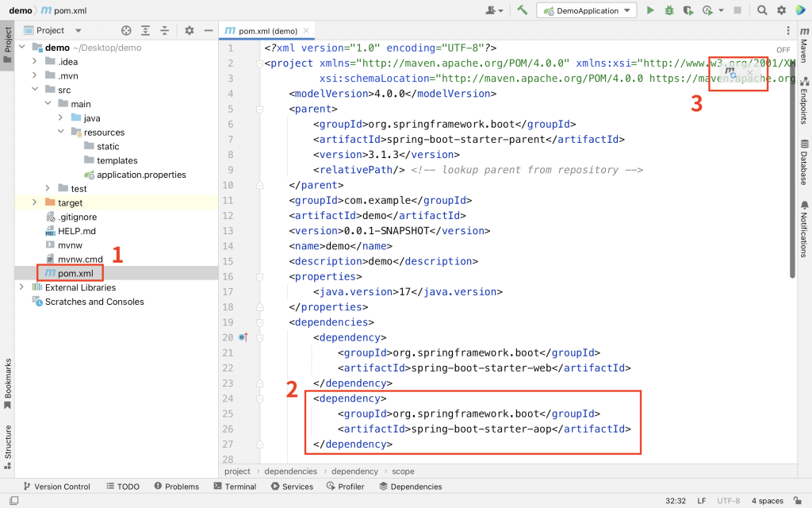
Task: Click scope in the XML breadcrumb
Action: [403, 471]
